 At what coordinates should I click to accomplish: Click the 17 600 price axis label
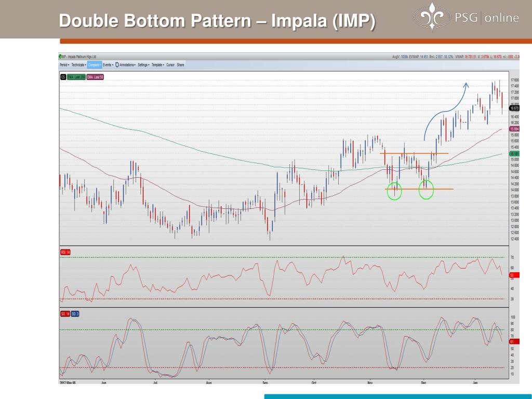click(x=514, y=80)
